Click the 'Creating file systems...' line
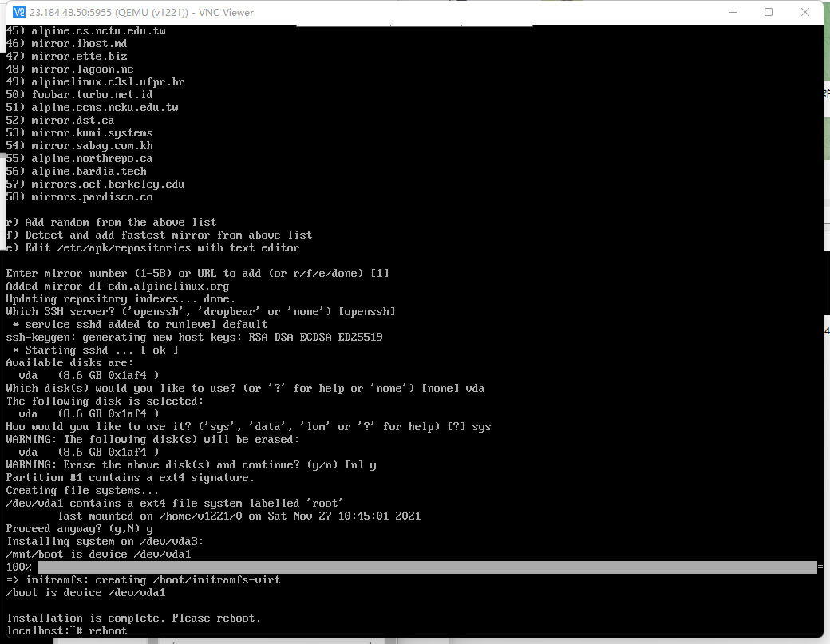Image resolution: width=830 pixels, height=644 pixels. 82,491
